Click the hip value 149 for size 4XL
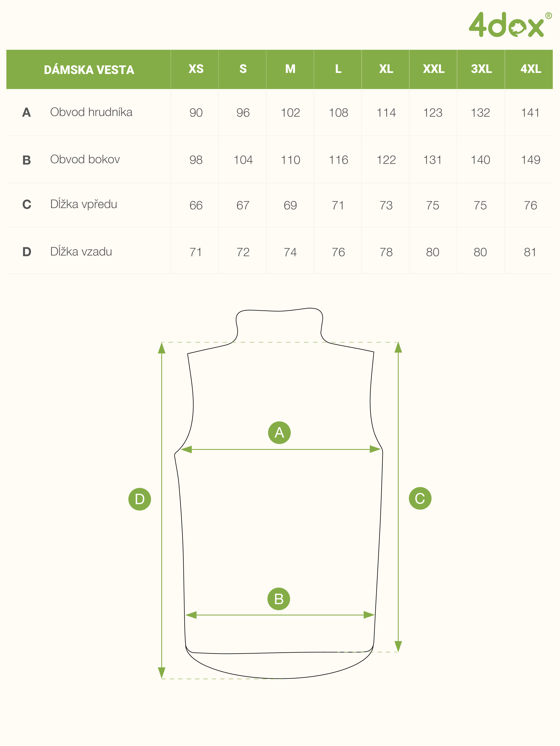Screen dimensions: 560x746 coord(530,160)
